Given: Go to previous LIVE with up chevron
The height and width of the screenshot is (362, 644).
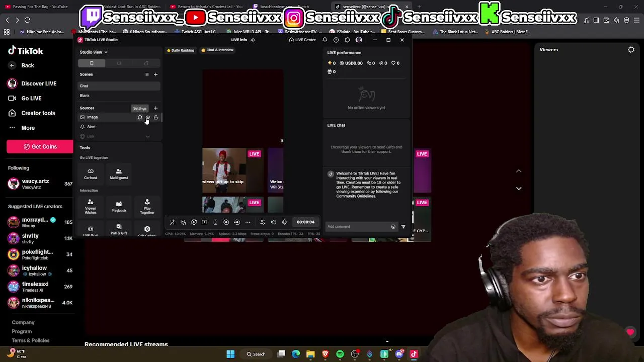Looking at the screenshot, I should click(x=519, y=171).
